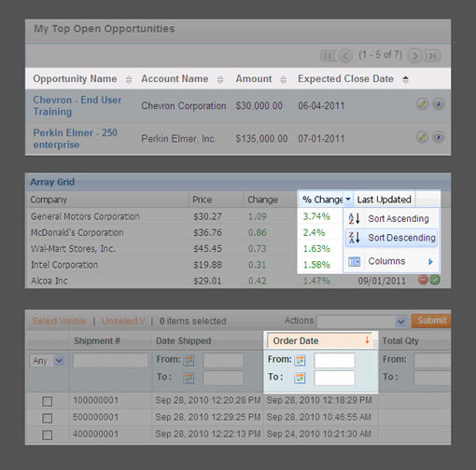Open the % Change column dropdown arrow
The image size is (476, 470).
tap(348, 200)
